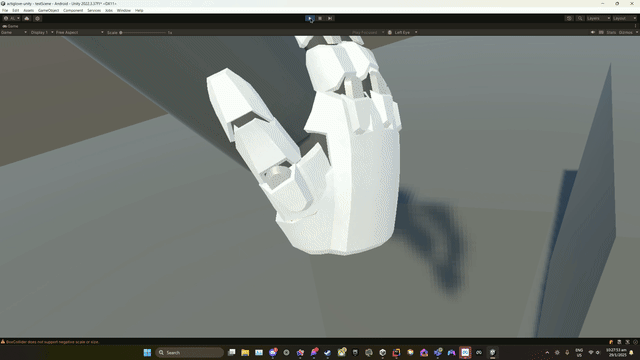Open the Display 1 dropdown
Viewport: 640px width, 360px height.
42,32
